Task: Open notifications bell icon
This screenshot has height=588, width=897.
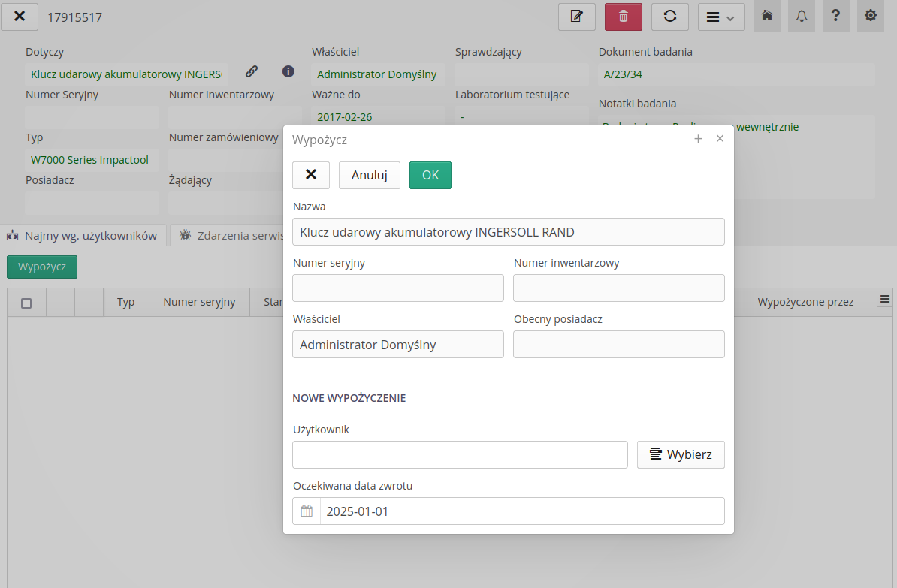Action: coord(802,16)
